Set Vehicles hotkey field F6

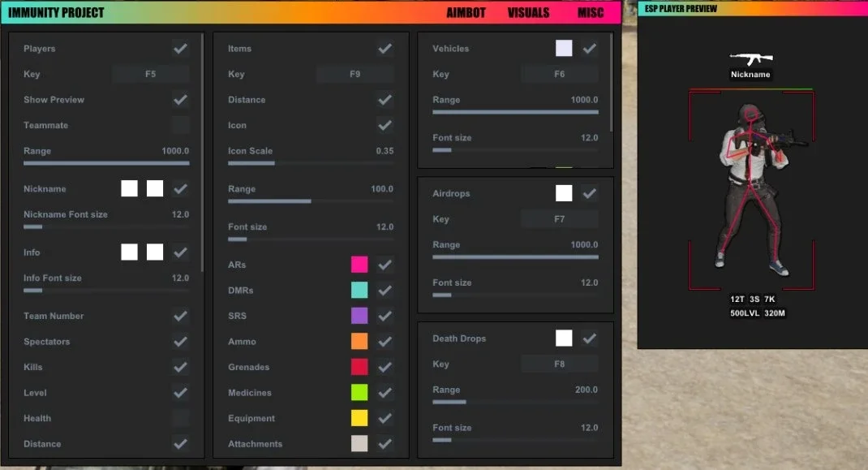pos(560,74)
